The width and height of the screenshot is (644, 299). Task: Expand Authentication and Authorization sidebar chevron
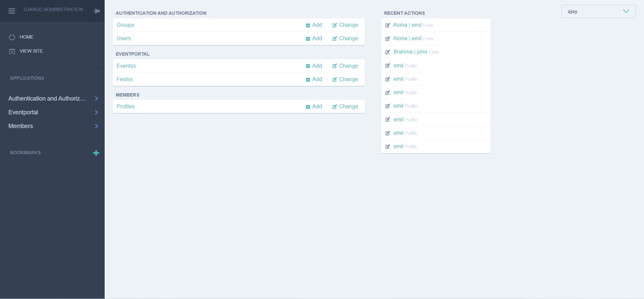tap(96, 99)
